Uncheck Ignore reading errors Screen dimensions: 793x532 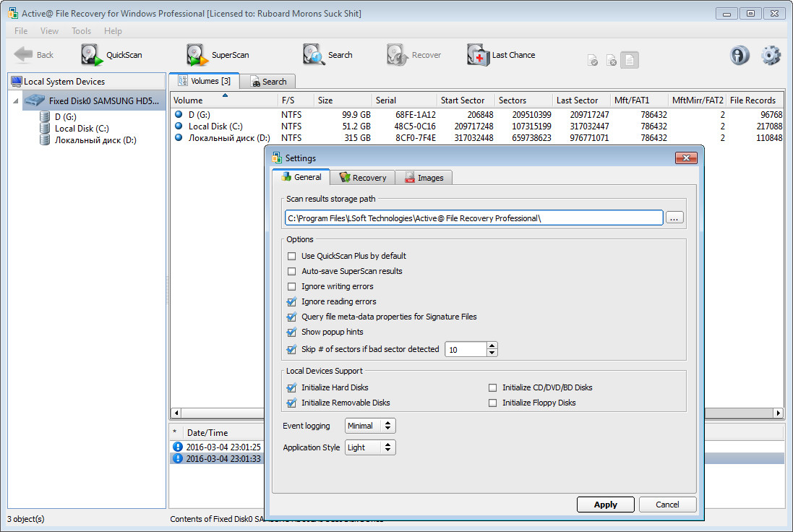[291, 301]
